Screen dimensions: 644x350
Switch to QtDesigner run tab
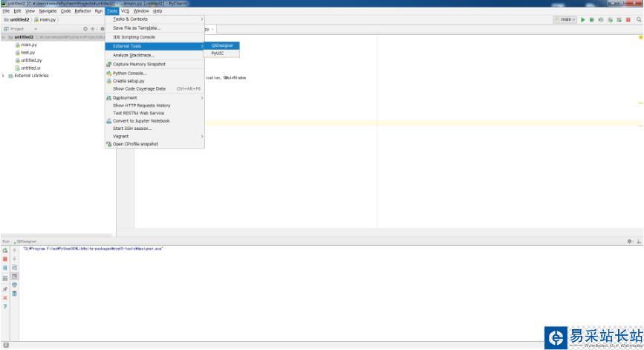pyautogui.click(x=25, y=242)
